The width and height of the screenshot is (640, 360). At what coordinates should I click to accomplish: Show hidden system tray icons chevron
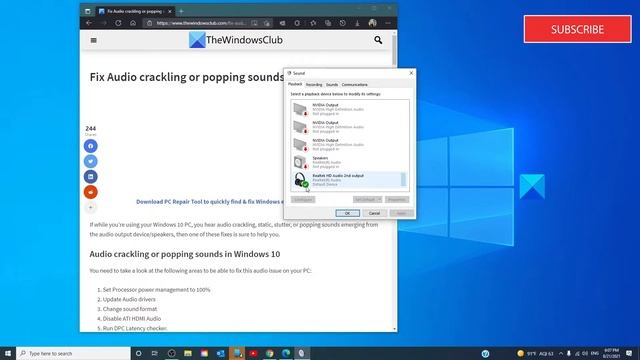click(x=561, y=353)
